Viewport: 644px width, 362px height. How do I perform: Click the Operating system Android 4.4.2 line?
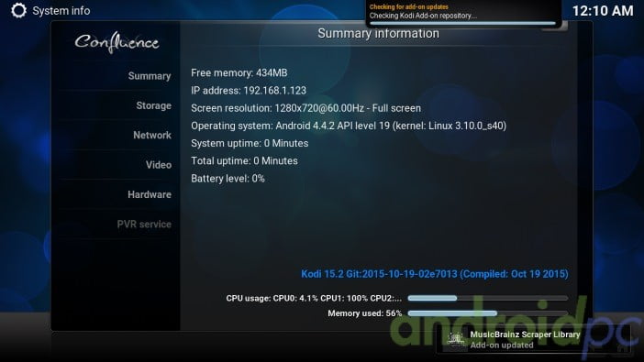click(x=349, y=126)
